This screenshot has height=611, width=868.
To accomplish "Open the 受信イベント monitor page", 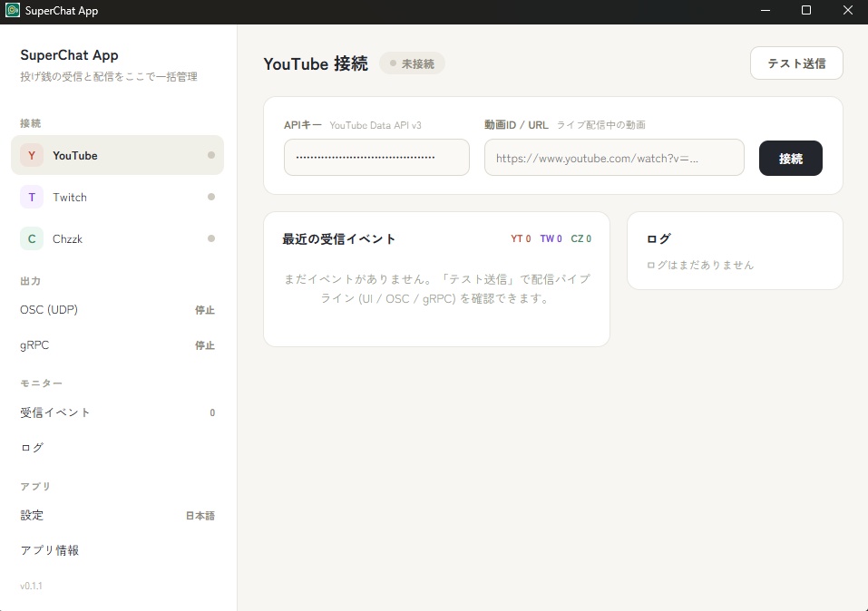I will click(x=117, y=412).
